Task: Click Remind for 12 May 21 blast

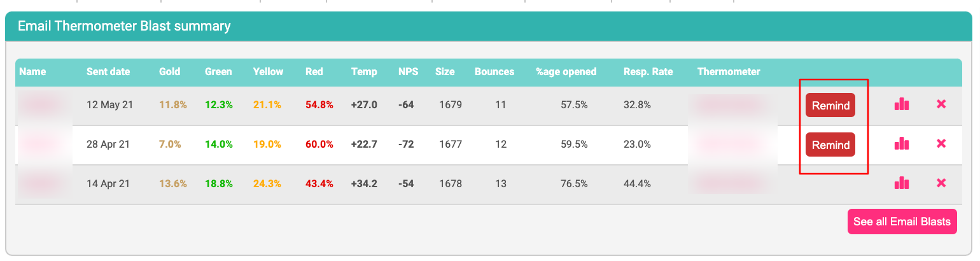Action: pyautogui.click(x=830, y=106)
